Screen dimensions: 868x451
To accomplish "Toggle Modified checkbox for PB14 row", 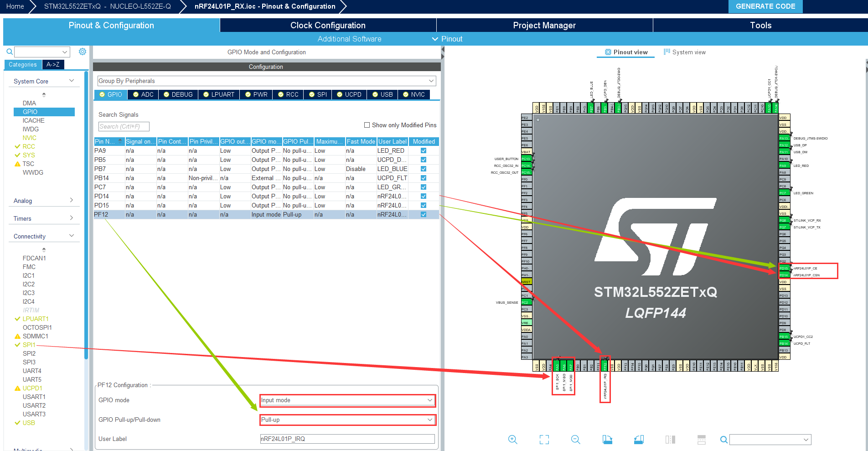I will click(424, 178).
